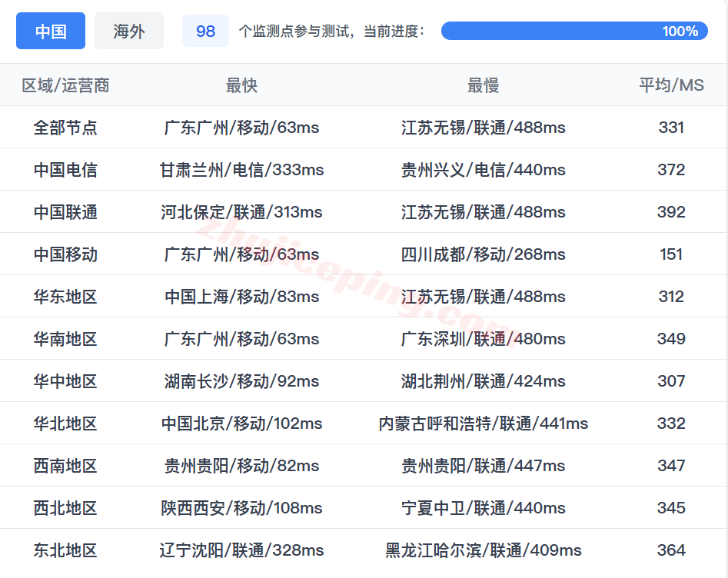Select the 华中地区 row label
The width and height of the screenshot is (728, 578).
[x=65, y=380]
